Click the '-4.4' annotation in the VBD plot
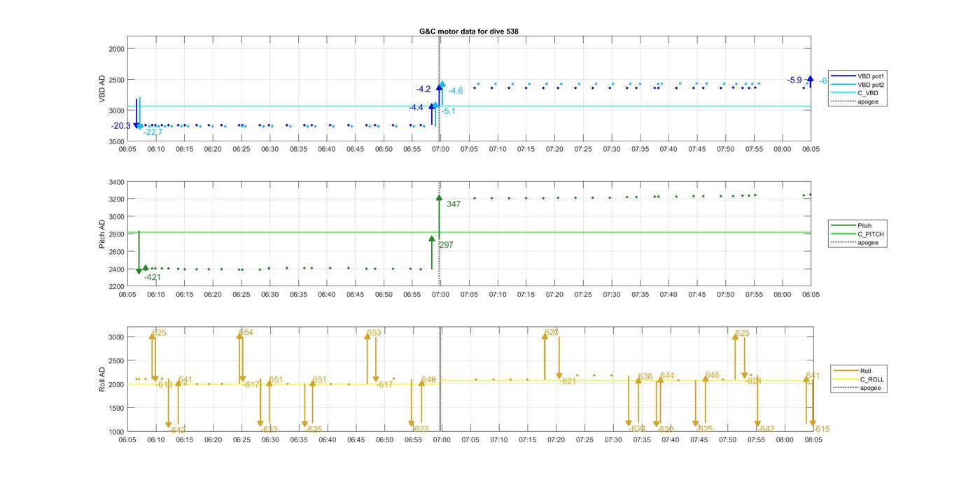This screenshot has height=485, width=980. 416,108
